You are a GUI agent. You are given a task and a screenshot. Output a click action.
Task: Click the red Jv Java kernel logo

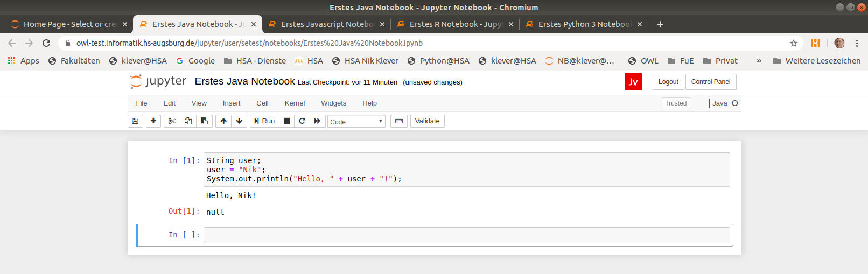click(x=633, y=82)
